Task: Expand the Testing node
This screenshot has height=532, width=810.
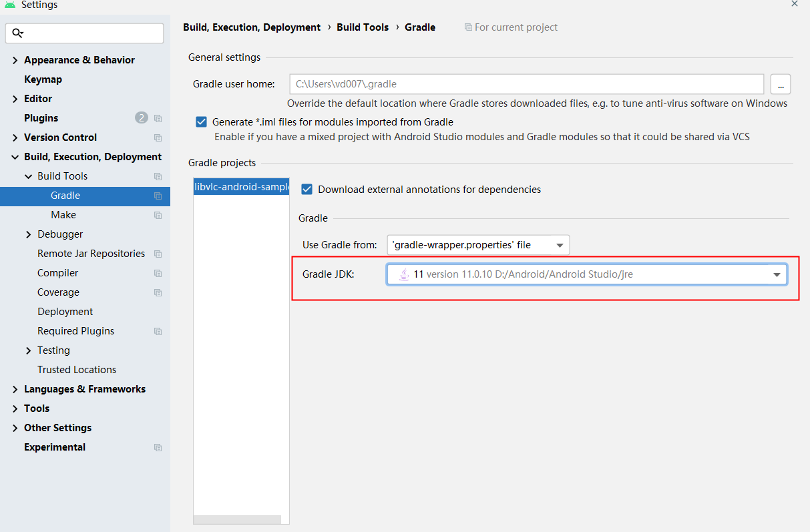Action: click(x=28, y=350)
